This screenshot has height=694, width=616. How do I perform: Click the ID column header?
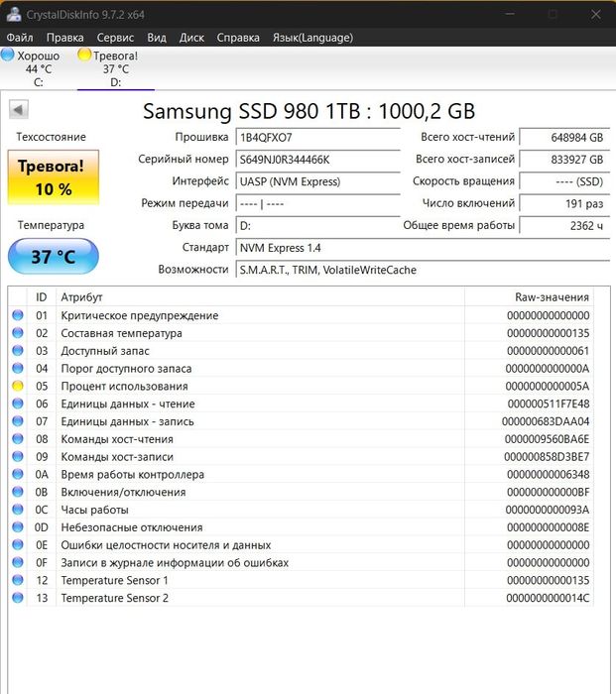[x=42, y=297]
